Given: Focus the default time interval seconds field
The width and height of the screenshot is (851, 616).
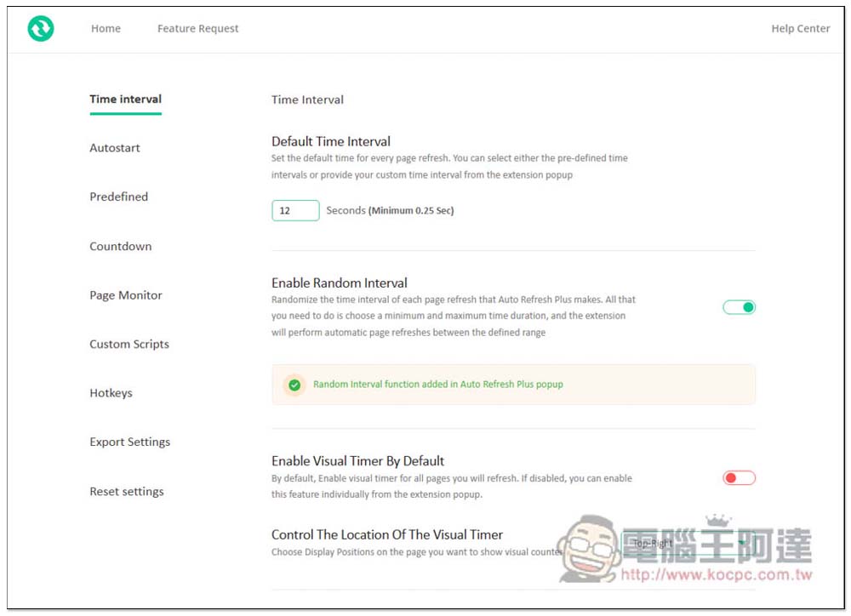Looking at the screenshot, I should pyautogui.click(x=295, y=210).
